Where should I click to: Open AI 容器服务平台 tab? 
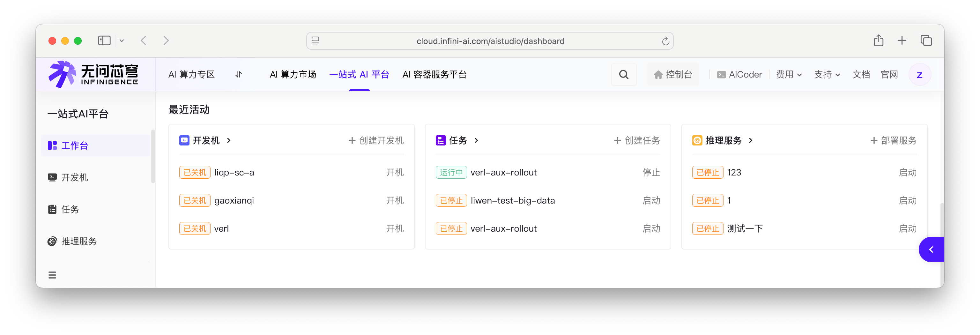[434, 75]
